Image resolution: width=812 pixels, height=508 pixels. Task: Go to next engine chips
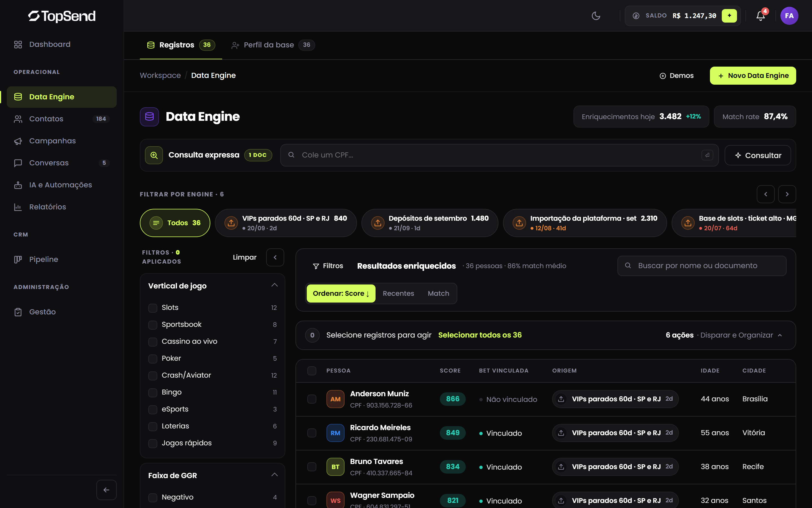coord(787,194)
